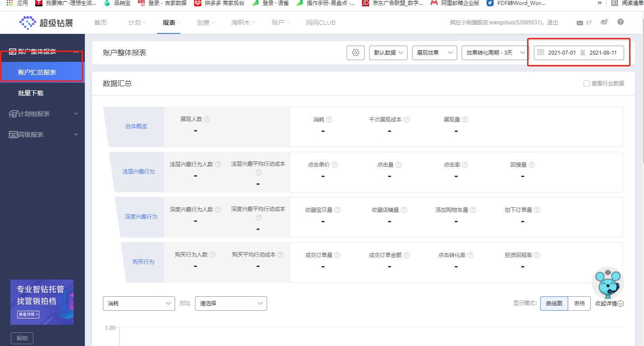Click the help question mark in the top header
The width and height of the screenshot is (644, 346).
pos(621,22)
